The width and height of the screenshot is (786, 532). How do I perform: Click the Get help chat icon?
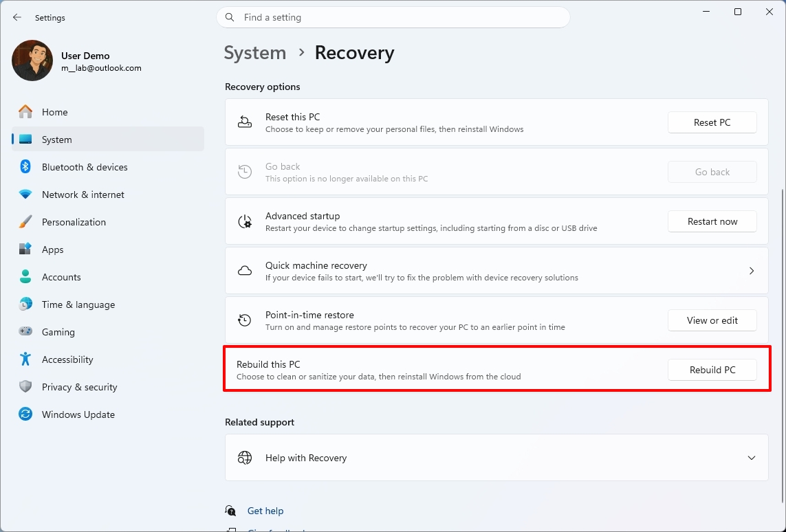[230, 511]
